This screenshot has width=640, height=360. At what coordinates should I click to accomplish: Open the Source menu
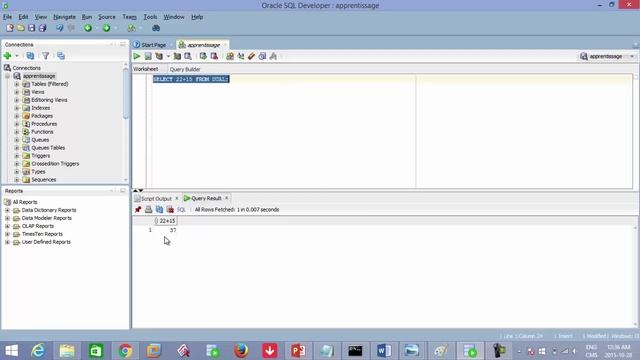107,17
